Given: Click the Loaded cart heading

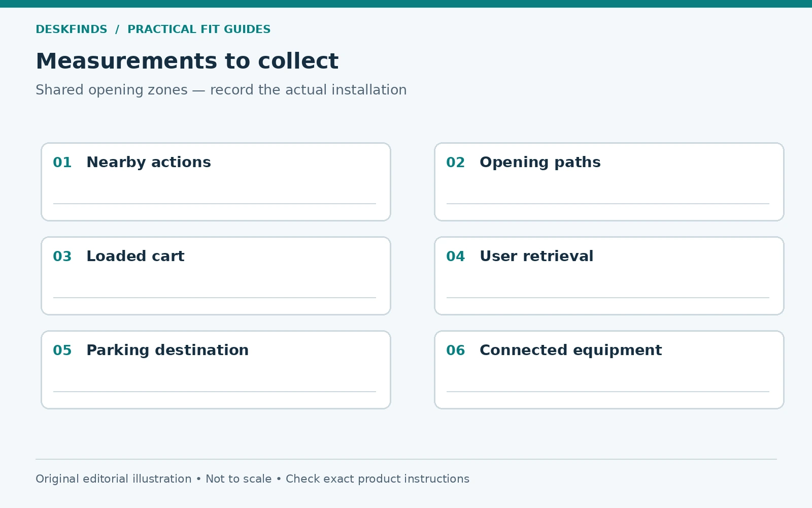Looking at the screenshot, I should 136,256.
